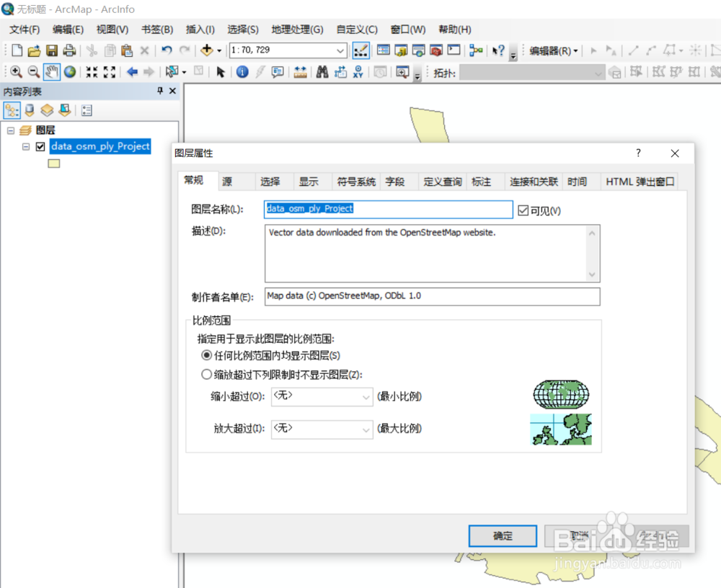Select the 缩放超过下列限制时不显示图层 radio button
Image resolution: width=721 pixels, height=588 pixels.
click(205, 373)
